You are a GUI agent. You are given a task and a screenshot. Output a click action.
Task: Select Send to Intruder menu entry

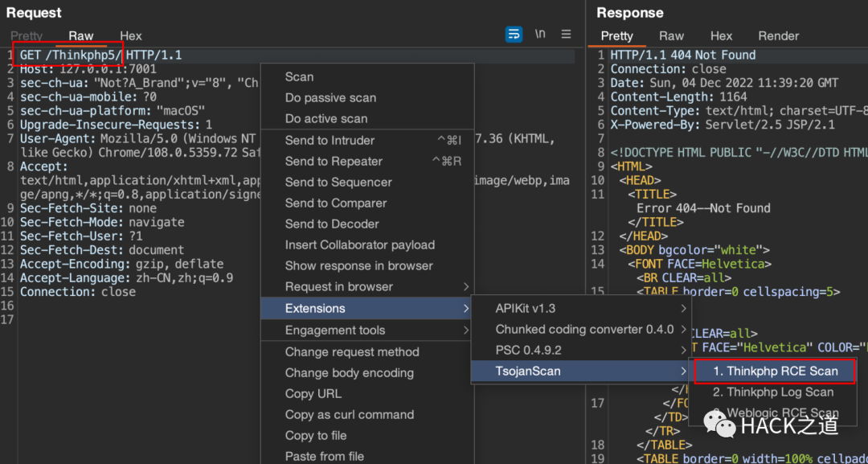point(330,141)
